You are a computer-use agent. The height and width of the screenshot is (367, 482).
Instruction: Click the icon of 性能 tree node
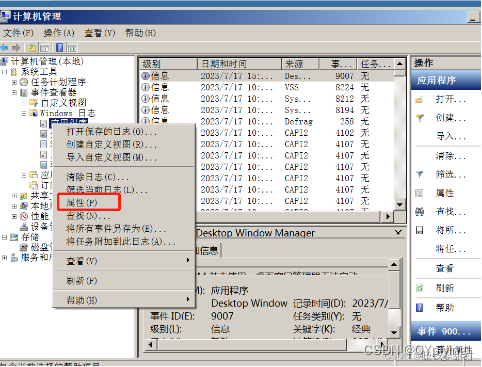point(24,216)
